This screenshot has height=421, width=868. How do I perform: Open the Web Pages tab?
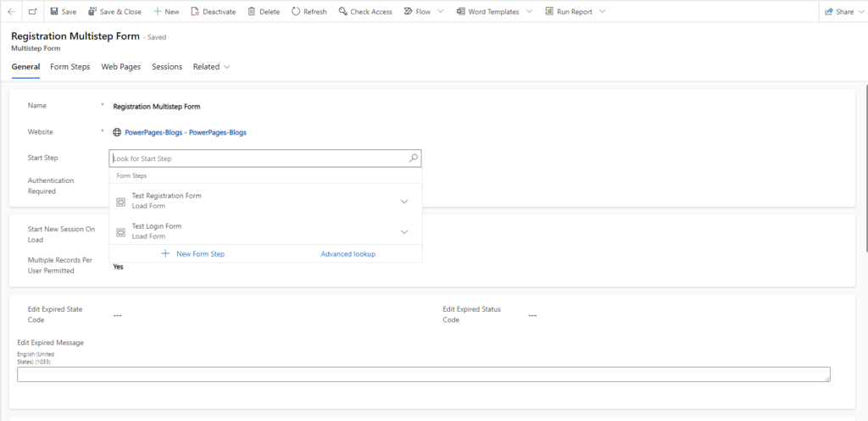(121, 67)
